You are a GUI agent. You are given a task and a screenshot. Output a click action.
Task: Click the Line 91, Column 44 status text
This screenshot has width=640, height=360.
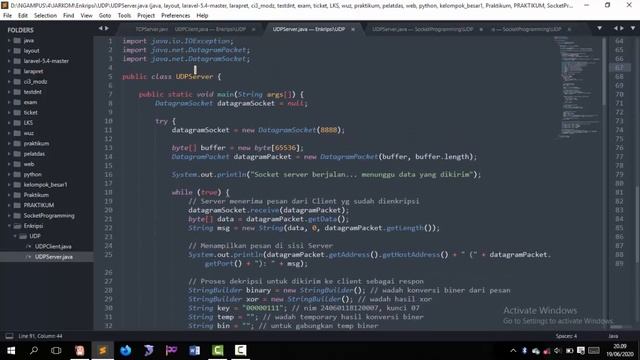(x=40, y=336)
